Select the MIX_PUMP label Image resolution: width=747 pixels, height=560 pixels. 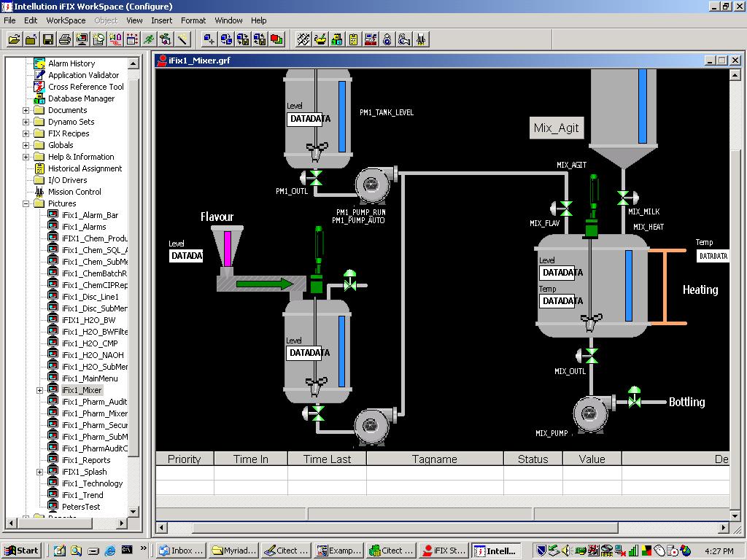click(x=551, y=433)
